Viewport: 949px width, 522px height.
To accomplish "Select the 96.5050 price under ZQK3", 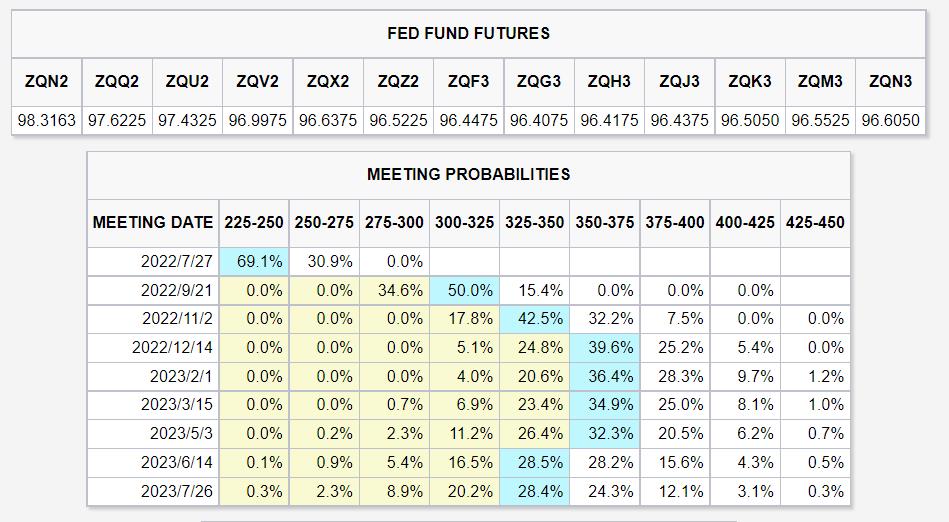I will tap(749, 120).
